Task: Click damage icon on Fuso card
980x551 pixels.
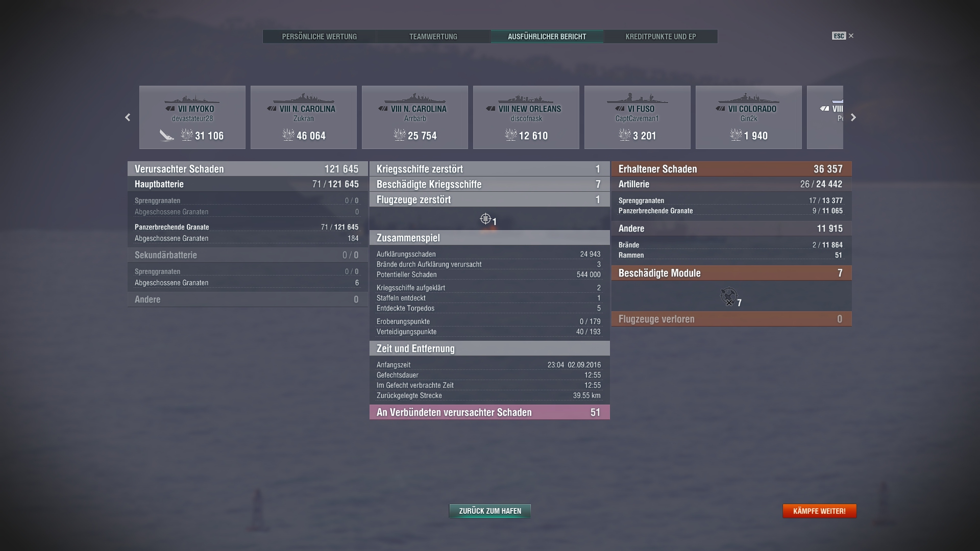Action: coord(624,135)
